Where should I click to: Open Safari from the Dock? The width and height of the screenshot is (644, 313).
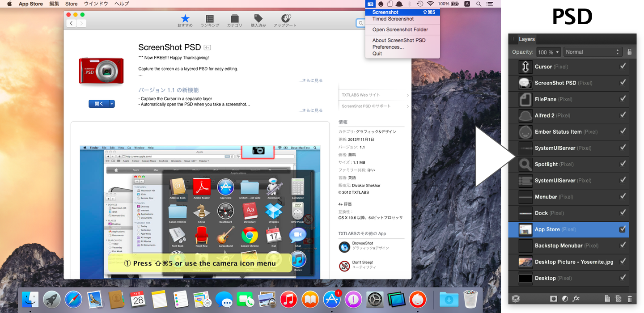click(x=73, y=299)
